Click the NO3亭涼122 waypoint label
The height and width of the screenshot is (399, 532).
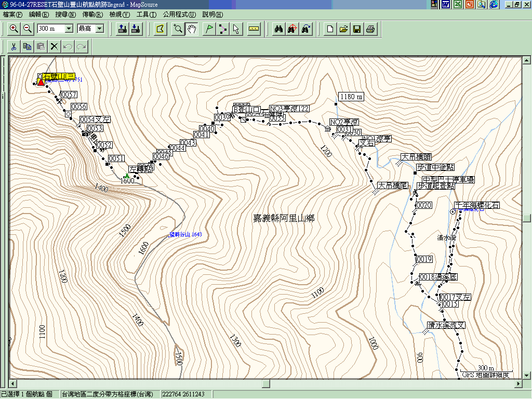[289, 109]
